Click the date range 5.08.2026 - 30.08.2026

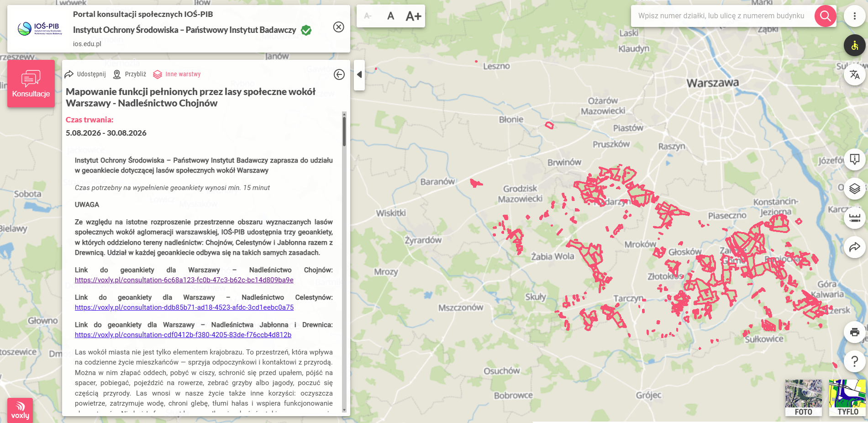click(x=106, y=133)
